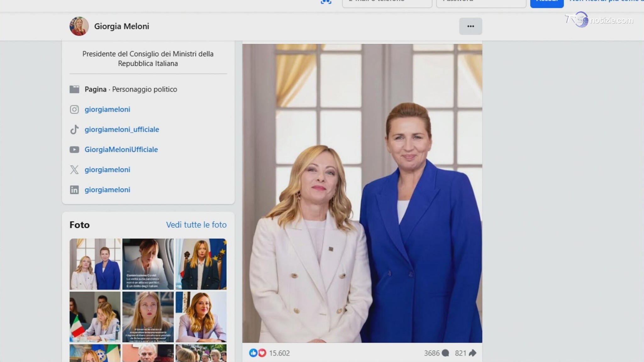The image size is (644, 362).
Task: Open the GiorgiaMeloniUfficiale YouTube link
Action: [x=121, y=150]
